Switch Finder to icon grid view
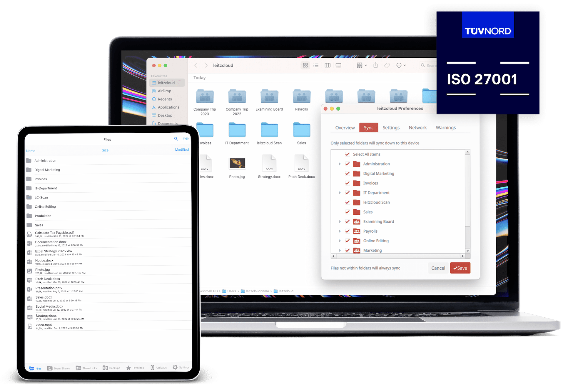This screenshot has width=588, height=390. coord(305,65)
